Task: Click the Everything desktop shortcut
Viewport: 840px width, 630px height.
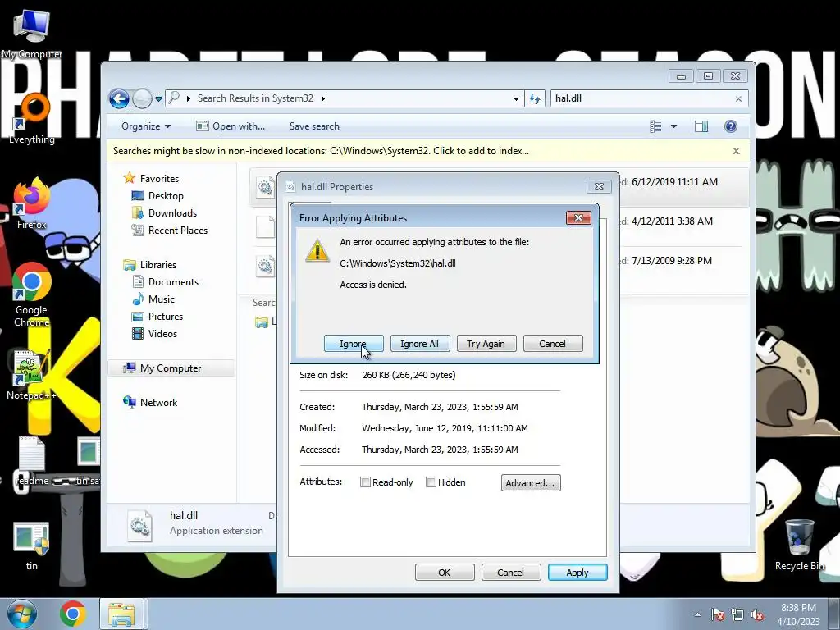Action: 32,119
